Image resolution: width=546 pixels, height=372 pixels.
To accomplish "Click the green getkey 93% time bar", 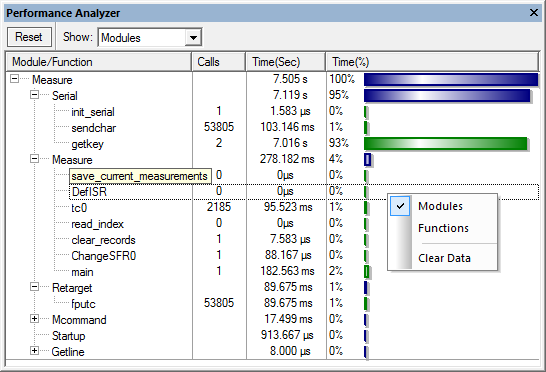I will [x=445, y=144].
